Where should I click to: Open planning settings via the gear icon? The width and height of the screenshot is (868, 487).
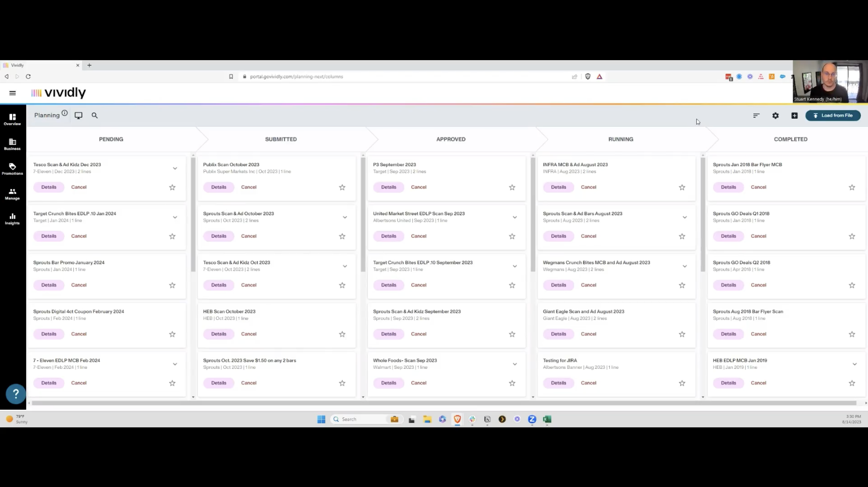click(776, 115)
